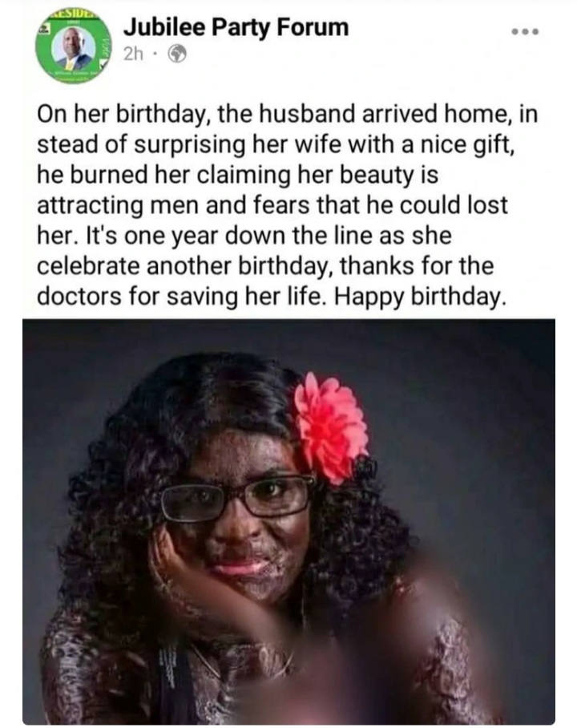The height and width of the screenshot is (728, 577).
Task: Click the red flower in the photo
Action: click(x=330, y=427)
